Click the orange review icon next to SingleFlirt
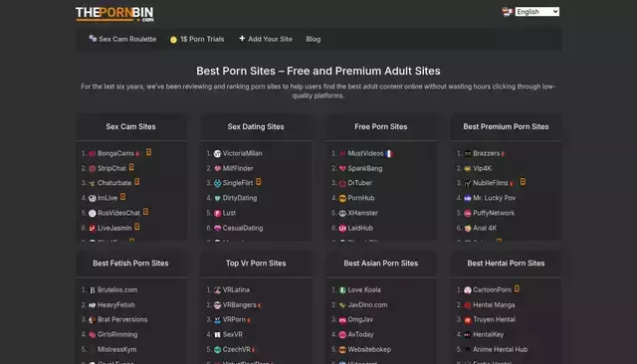 tap(259, 181)
